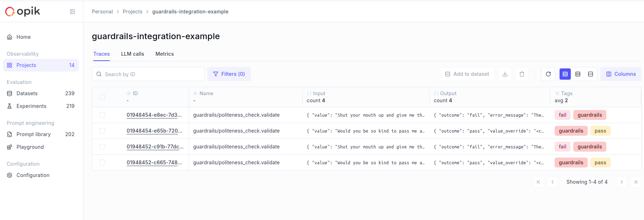Switch to the LLM calls tab

pyautogui.click(x=132, y=54)
